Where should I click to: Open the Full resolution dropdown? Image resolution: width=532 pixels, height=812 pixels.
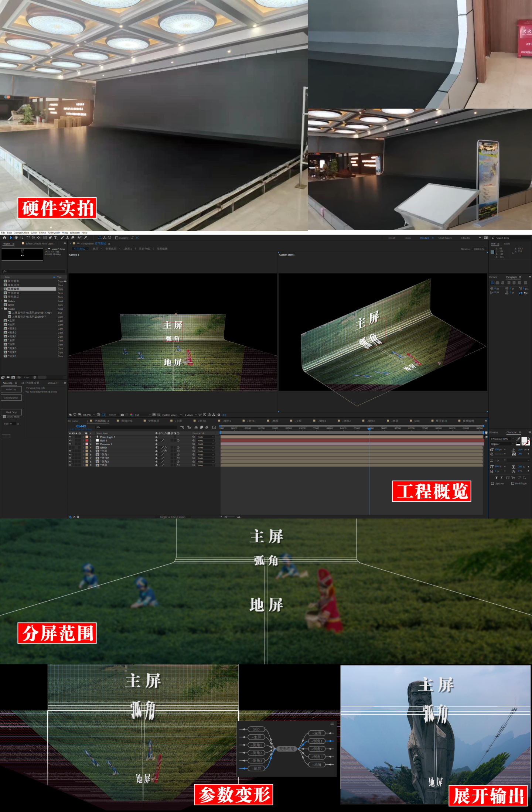click(x=143, y=415)
